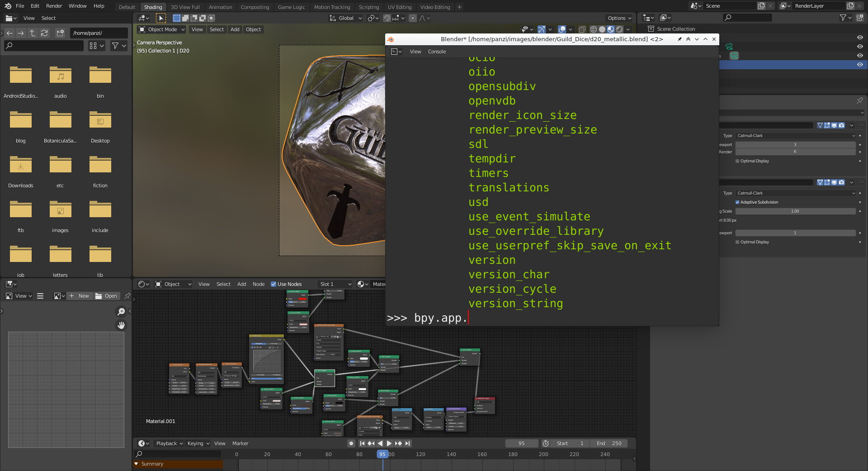Activate the Select Box tool icon in the viewport header
The height and width of the screenshot is (471, 868).
point(161,18)
